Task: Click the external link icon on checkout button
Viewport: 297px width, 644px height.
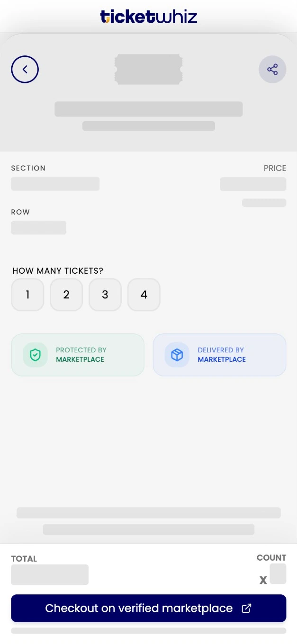Action: coord(246,608)
